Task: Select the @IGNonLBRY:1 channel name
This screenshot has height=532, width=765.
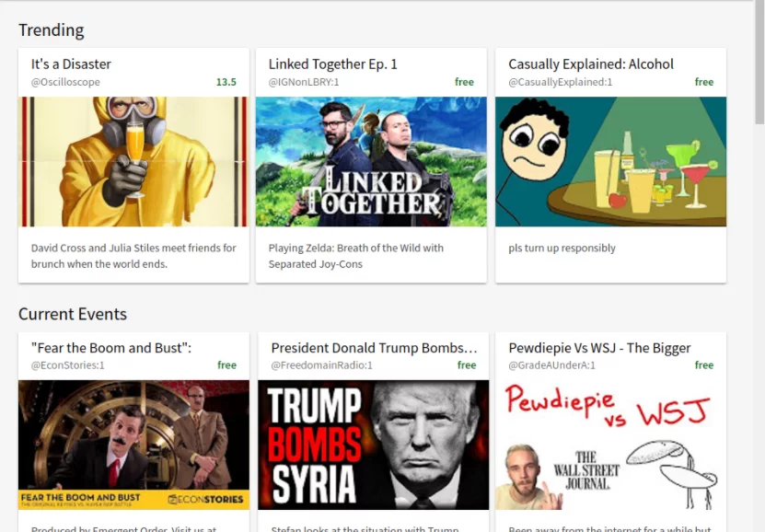Action: pos(304,82)
